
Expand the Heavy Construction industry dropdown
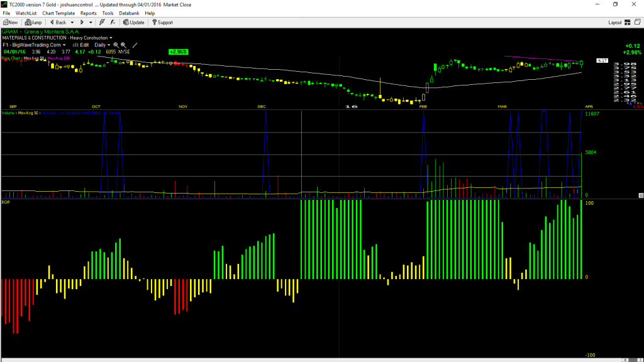[x=111, y=38]
